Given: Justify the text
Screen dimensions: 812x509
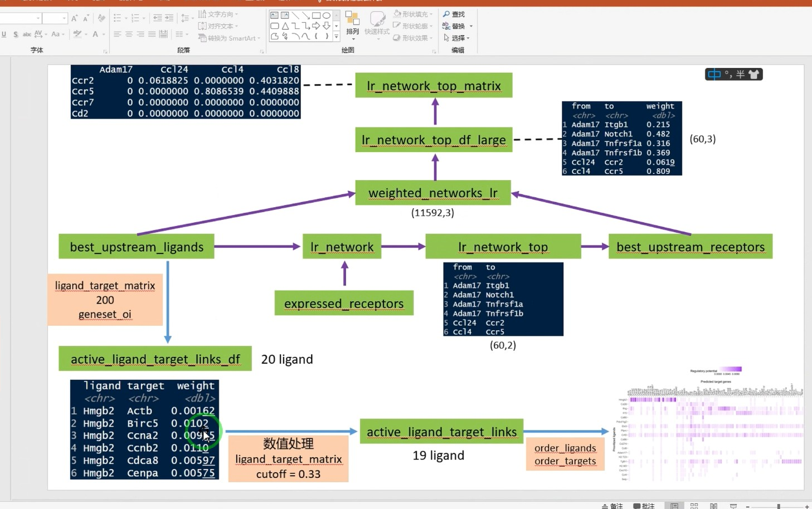Looking at the screenshot, I should [x=152, y=34].
